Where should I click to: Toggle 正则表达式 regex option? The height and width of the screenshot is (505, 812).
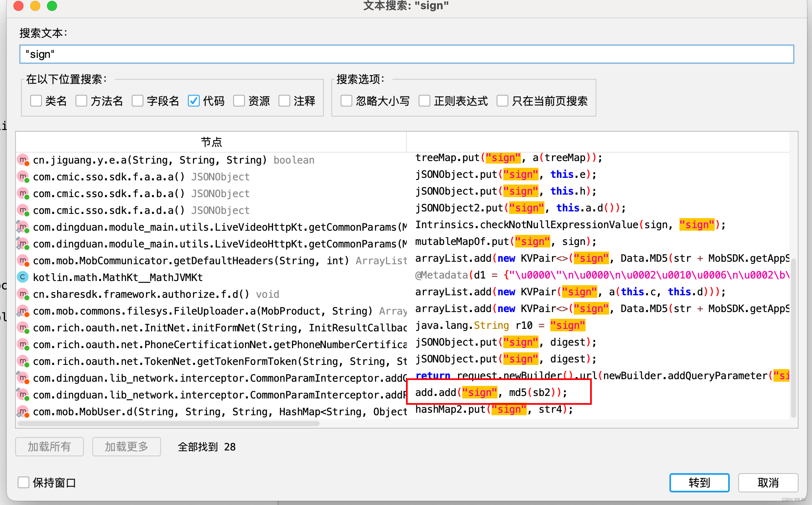pos(424,101)
